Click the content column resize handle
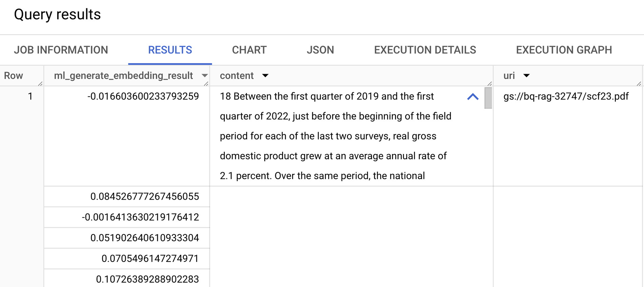 click(x=489, y=83)
